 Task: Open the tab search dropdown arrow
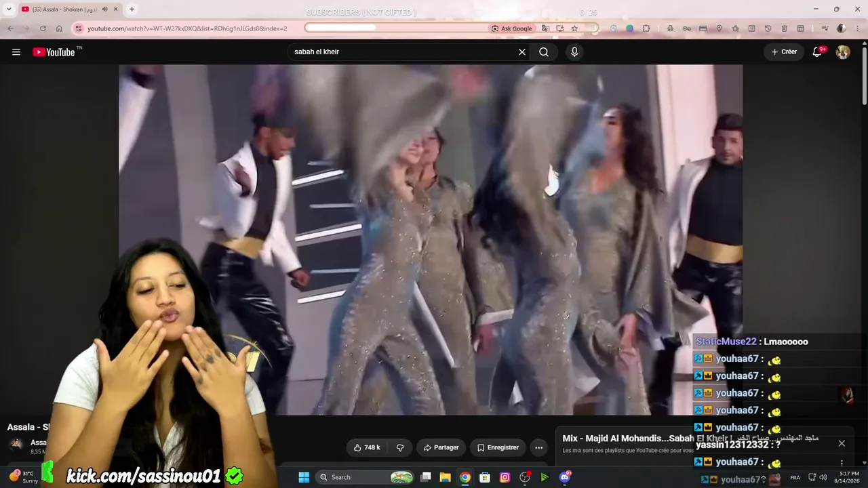coord(9,9)
